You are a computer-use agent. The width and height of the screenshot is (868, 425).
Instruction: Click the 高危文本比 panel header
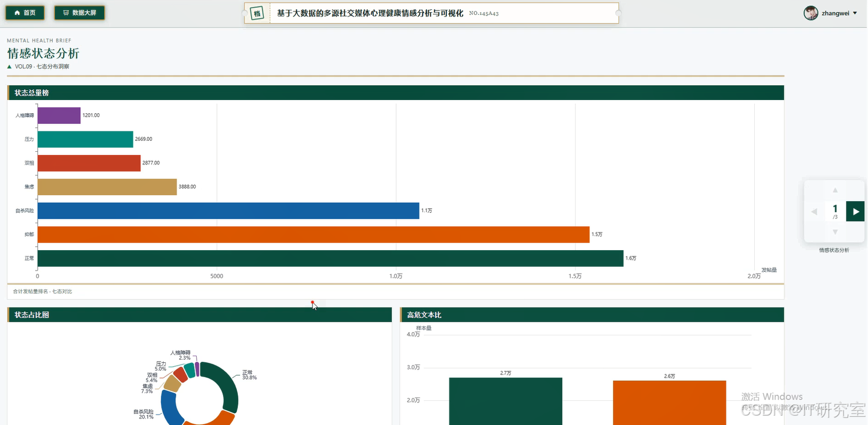click(592, 314)
